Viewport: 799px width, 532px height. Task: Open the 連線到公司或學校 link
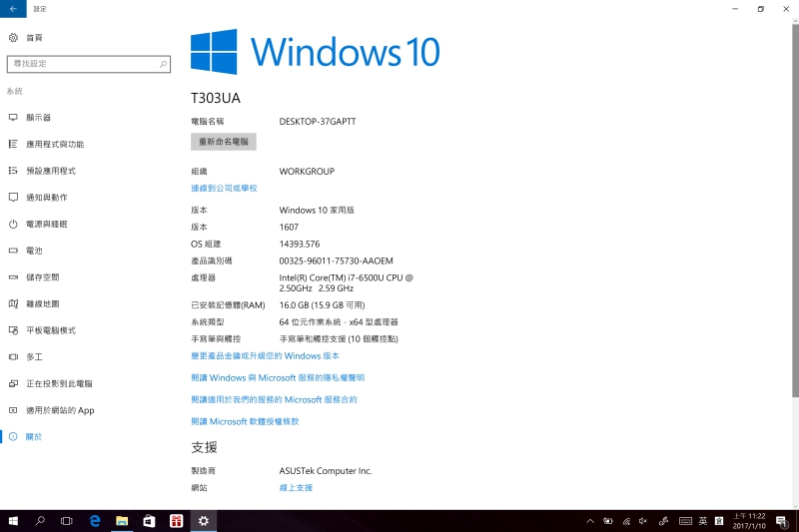224,188
